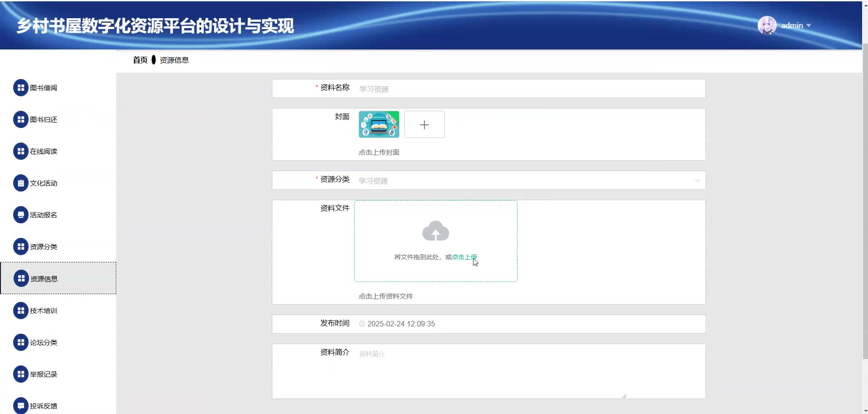Click inside the 资料简介 text area
This screenshot has height=414, width=868.
point(490,371)
